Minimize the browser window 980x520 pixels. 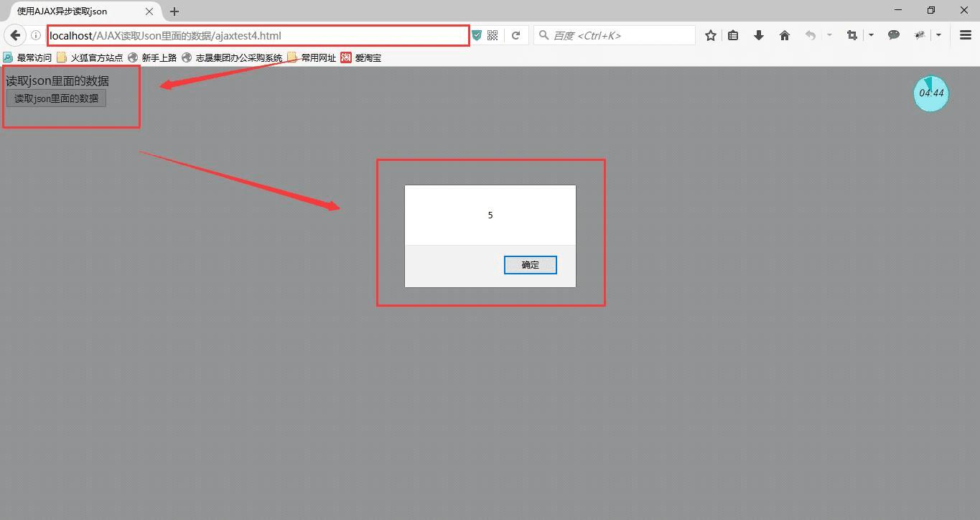click(x=898, y=10)
